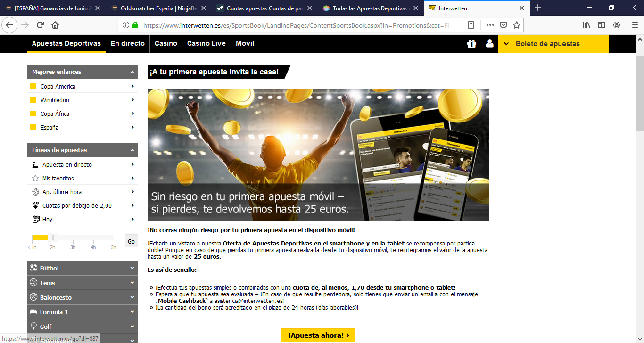The height and width of the screenshot is (343, 644).
Task: Click the time range slider handle
Action: pos(53,238)
